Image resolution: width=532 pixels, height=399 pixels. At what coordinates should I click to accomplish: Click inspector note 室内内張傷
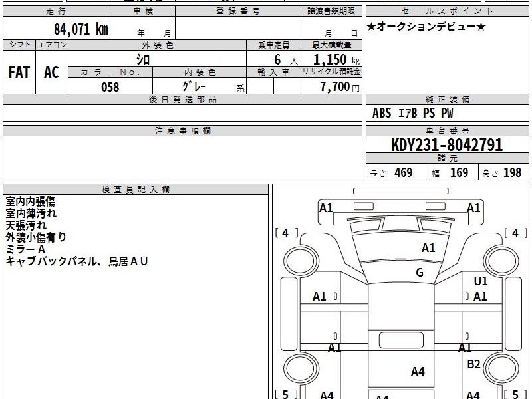pyautogui.click(x=30, y=201)
